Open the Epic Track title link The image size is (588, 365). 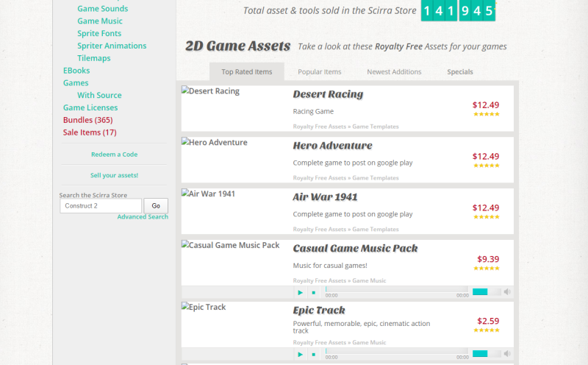click(319, 311)
